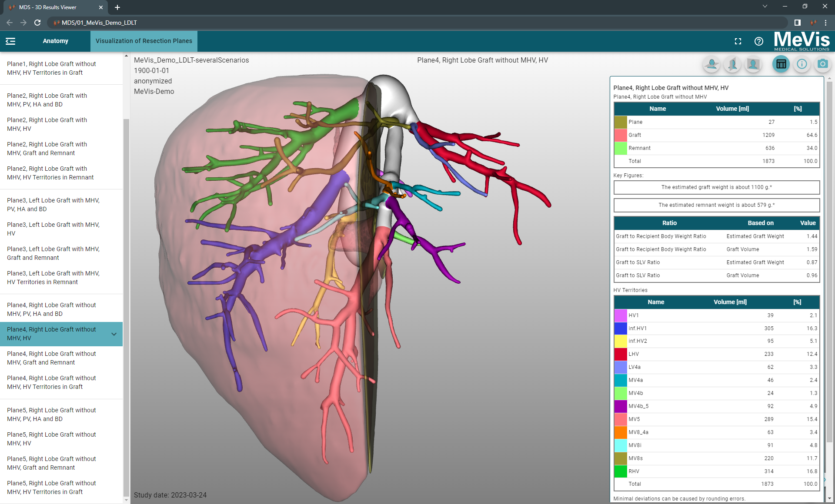Select Plane4 without MHV, HV Territories in Graft

61,382
